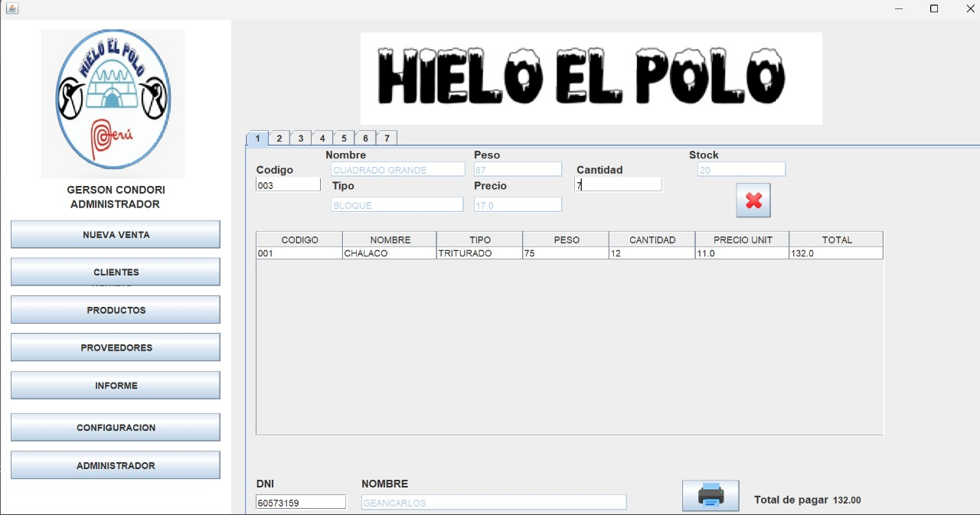Click the NOMBRE column header
The height and width of the screenshot is (515, 980).
390,240
